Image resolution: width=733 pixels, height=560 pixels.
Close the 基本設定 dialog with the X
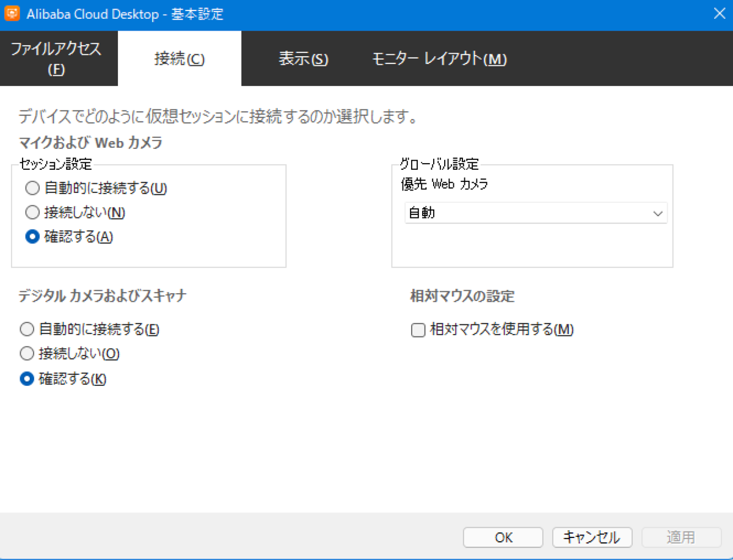720,13
